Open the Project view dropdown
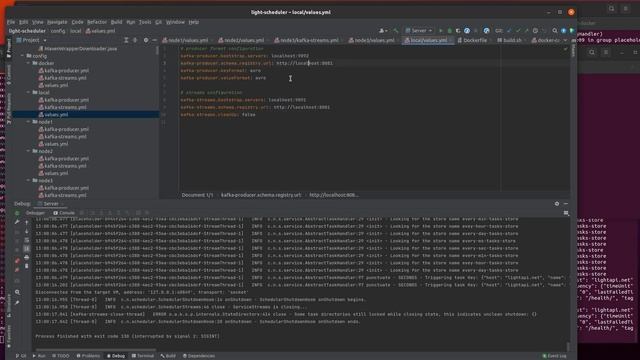Viewport: 640px width, 360px height. [x=32, y=40]
